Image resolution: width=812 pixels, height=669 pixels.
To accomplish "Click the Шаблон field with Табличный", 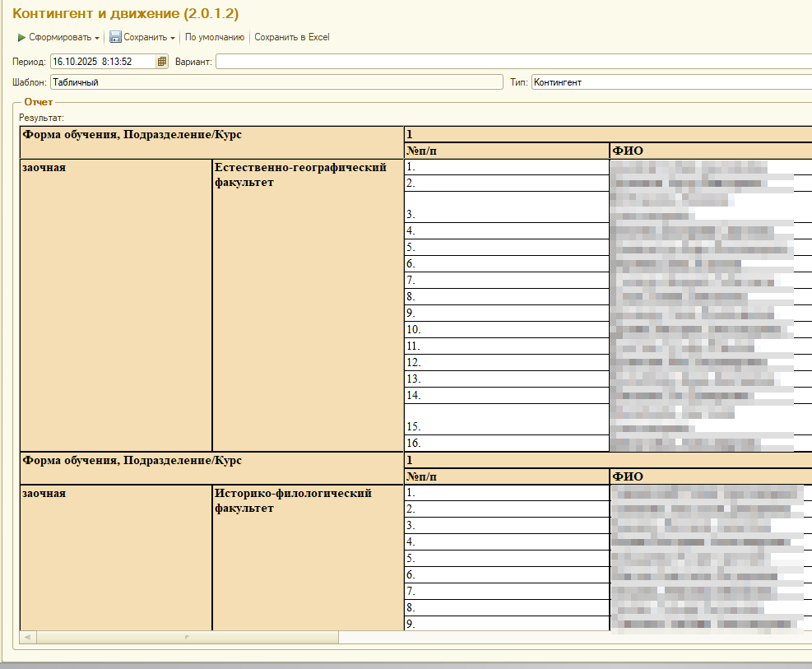I will coord(276,82).
